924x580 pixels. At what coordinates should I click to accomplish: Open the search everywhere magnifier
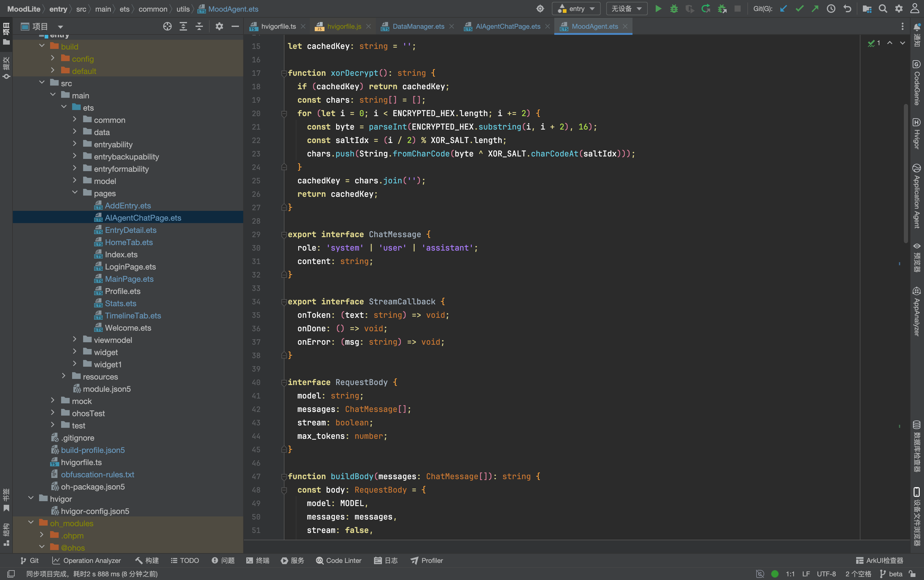tap(883, 9)
